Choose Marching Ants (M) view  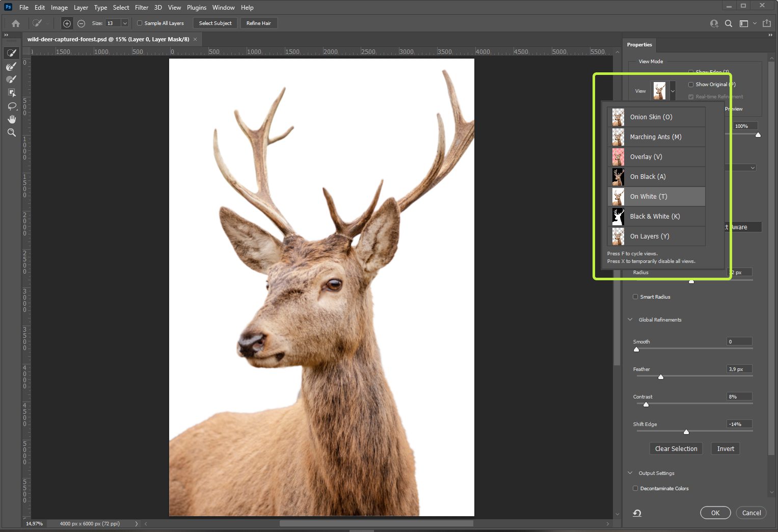click(656, 137)
